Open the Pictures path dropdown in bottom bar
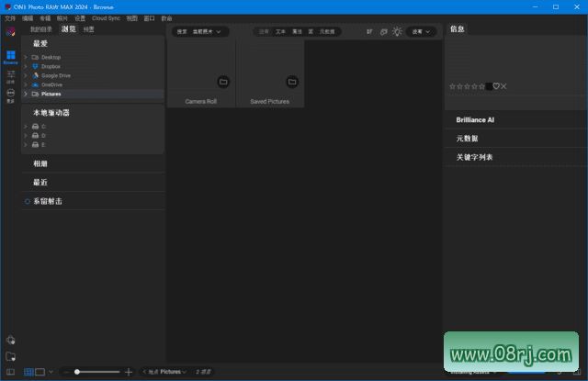588x381 pixels. click(173, 372)
